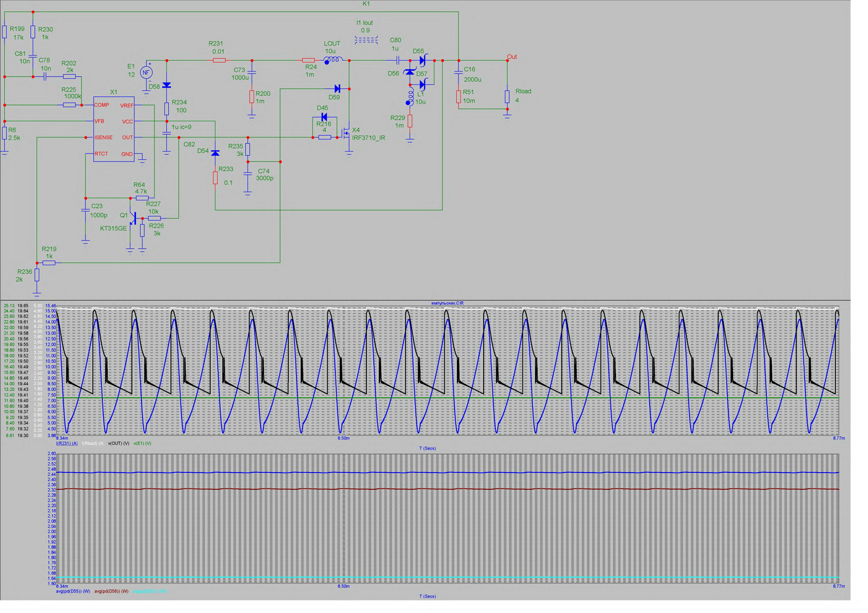Click the ISENSE pin label on X1
The width and height of the screenshot is (868, 613).
pos(103,137)
